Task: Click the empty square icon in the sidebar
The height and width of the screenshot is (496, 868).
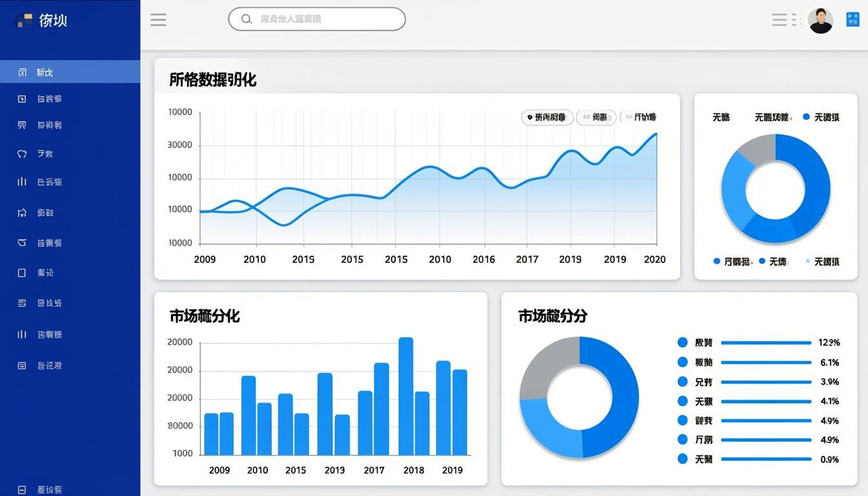Action: (22, 273)
